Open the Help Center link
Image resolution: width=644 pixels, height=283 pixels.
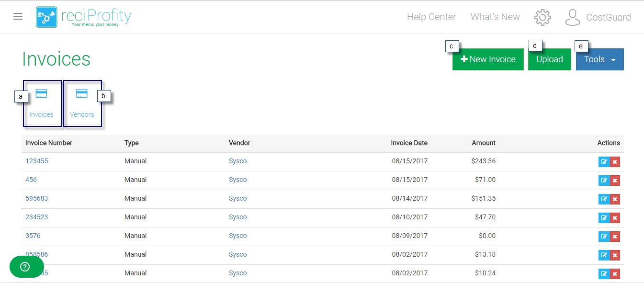[x=431, y=17]
